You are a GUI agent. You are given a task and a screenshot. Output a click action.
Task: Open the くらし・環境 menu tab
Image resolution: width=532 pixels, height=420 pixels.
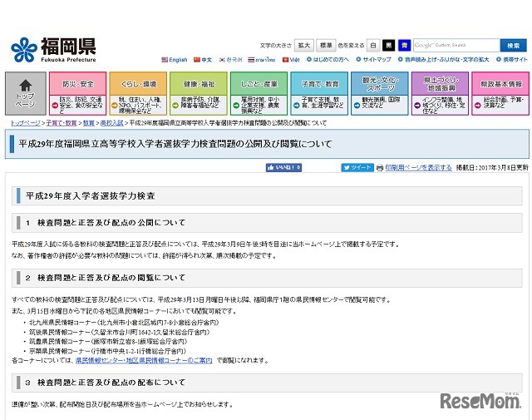(139, 84)
